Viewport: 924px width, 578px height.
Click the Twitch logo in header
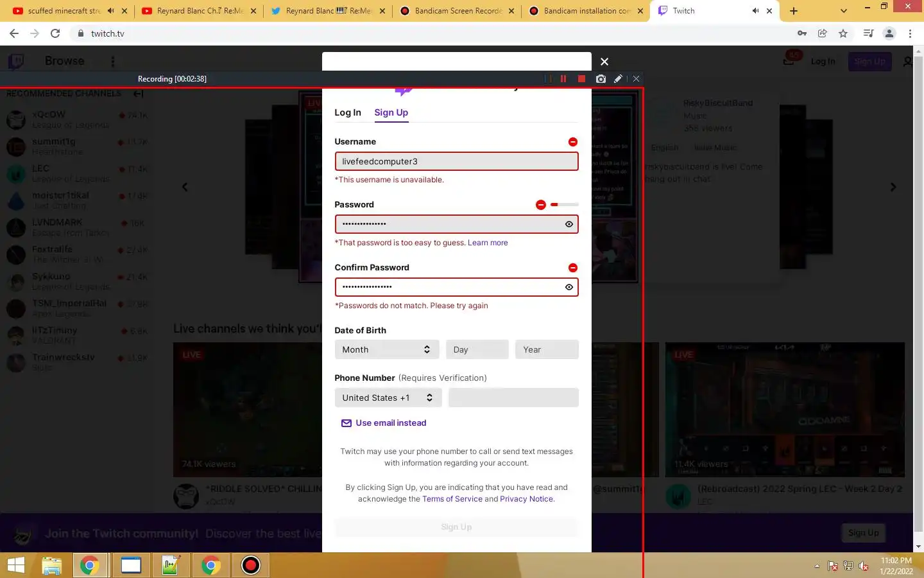[16, 61]
